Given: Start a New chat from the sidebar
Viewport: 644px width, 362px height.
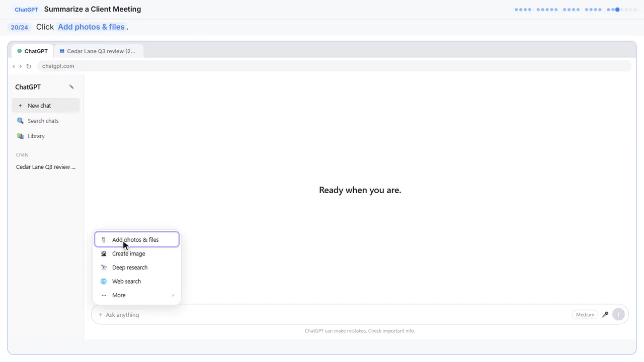Looking at the screenshot, I should coord(46,106).
